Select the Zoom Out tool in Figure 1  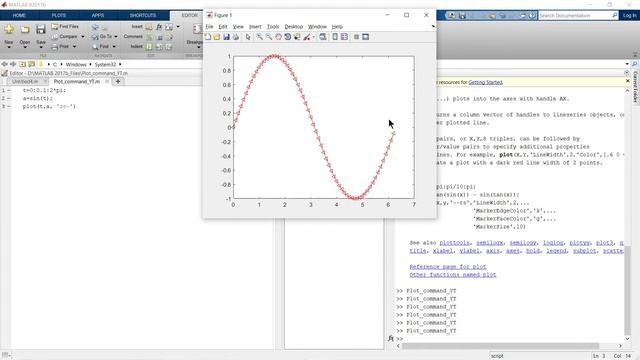[269, 37]
